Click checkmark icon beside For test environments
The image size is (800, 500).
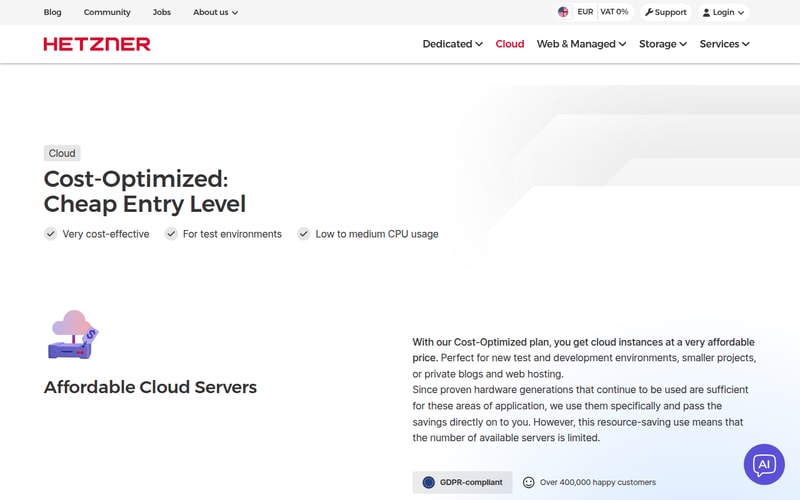pyautogui.click(x=171, y=234)
